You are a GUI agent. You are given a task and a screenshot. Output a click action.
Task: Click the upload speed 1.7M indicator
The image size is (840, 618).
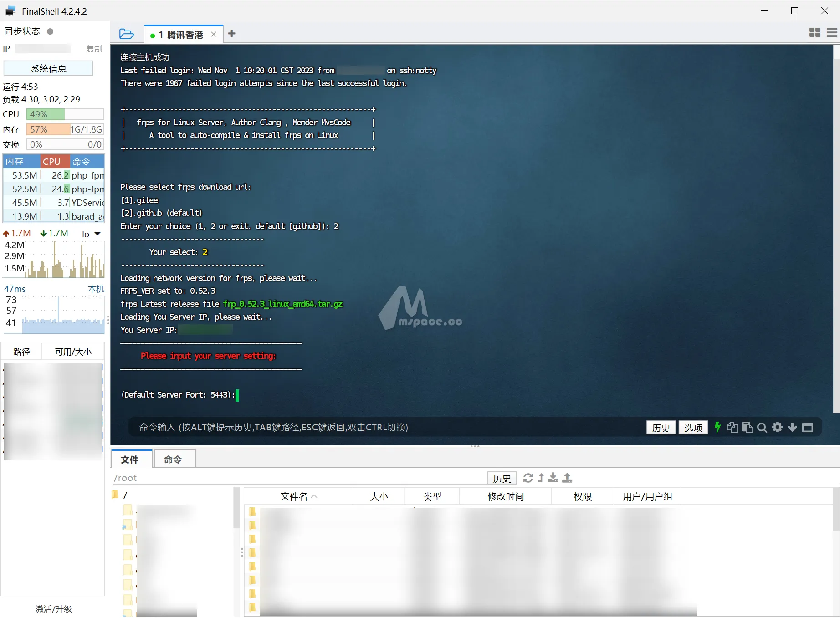(17, 234)
